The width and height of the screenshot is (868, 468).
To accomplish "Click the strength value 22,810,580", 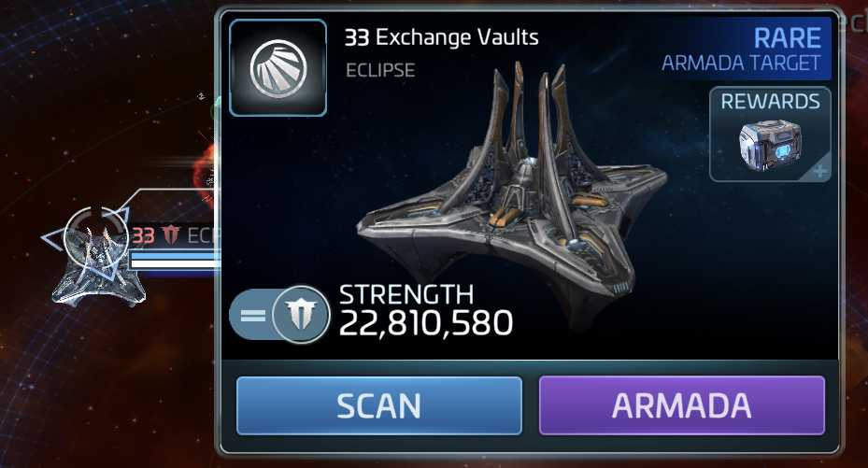I will [426, 322].
